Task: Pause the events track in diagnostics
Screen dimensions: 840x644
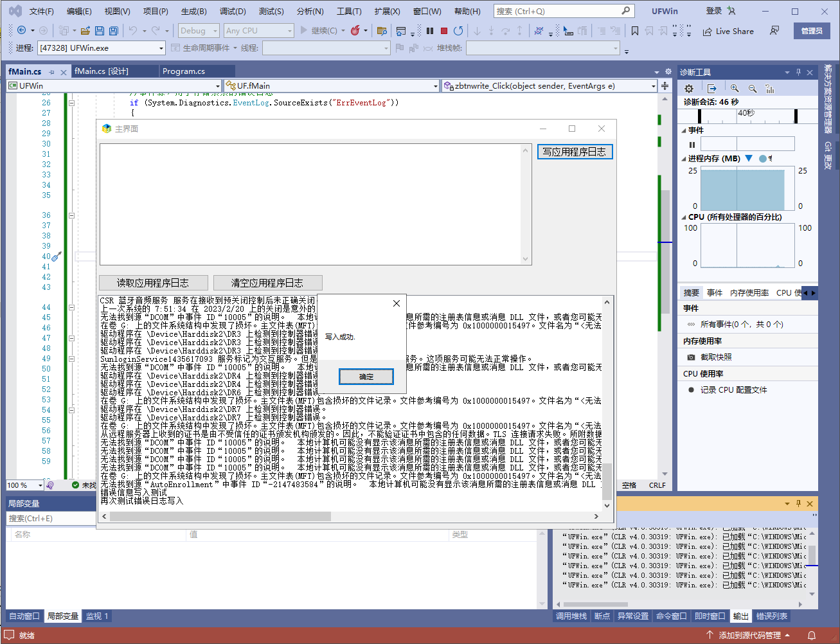Action: coord(692,145)
